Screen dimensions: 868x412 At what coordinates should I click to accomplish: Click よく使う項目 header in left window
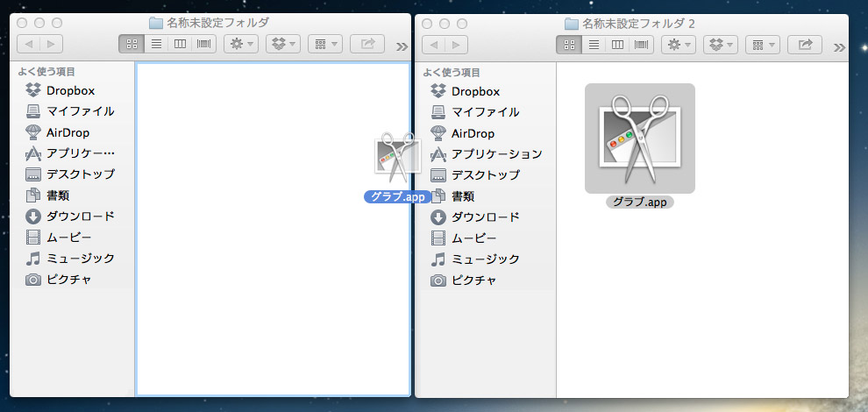tap(46, 71)
